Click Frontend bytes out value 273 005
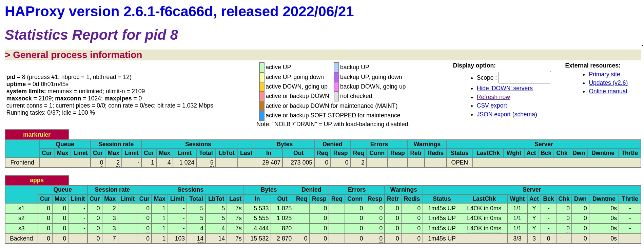This screenshot has width=644, height=249. [301, 162]
